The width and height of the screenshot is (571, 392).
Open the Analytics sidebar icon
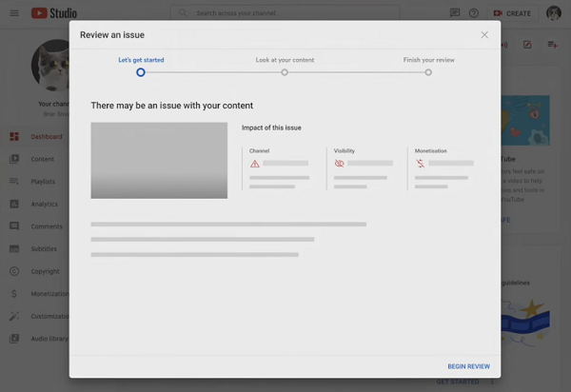14,204
